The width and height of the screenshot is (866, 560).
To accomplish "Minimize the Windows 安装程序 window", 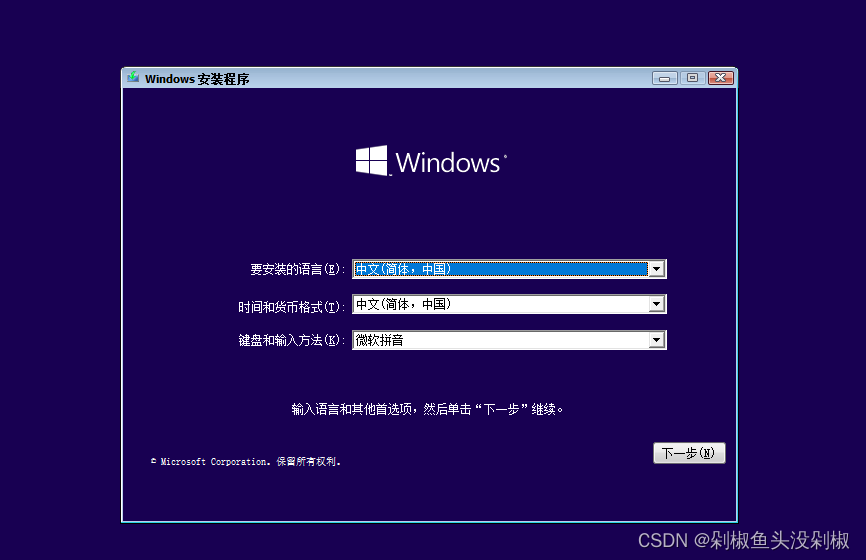I will click(x=664, y=78).
